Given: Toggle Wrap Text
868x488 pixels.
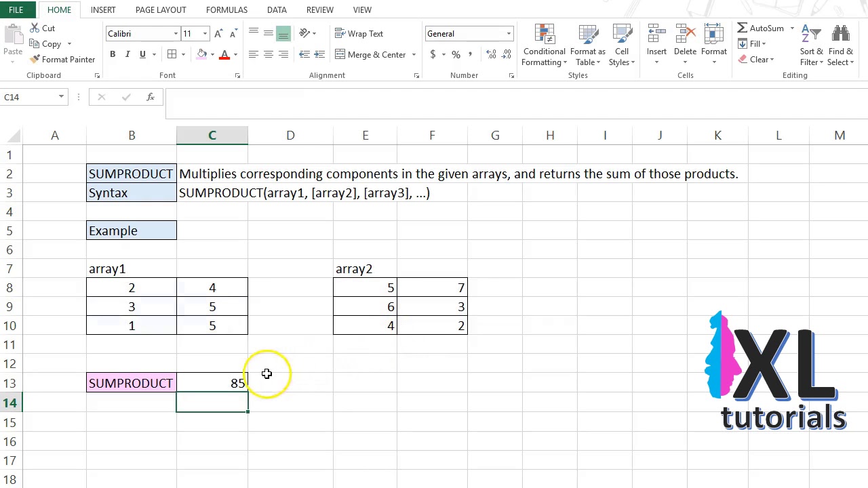Looking at the screenshot, I should coord(359,34).
